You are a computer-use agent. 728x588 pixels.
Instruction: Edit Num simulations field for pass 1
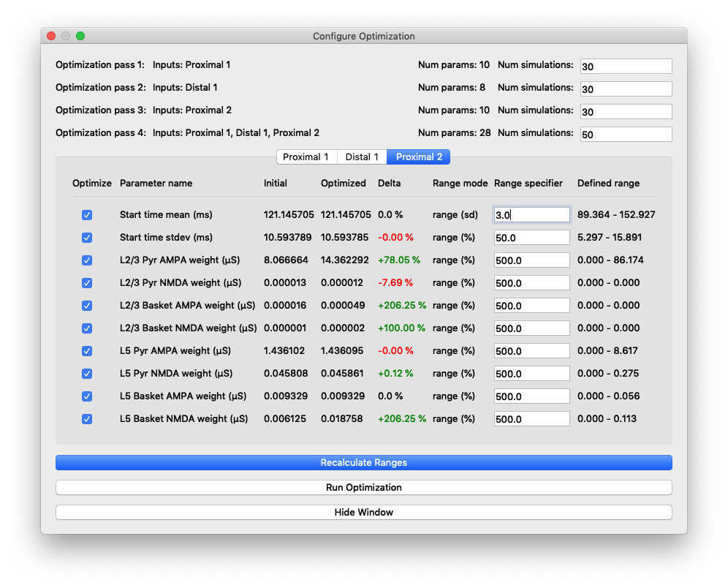coord(626,66)
